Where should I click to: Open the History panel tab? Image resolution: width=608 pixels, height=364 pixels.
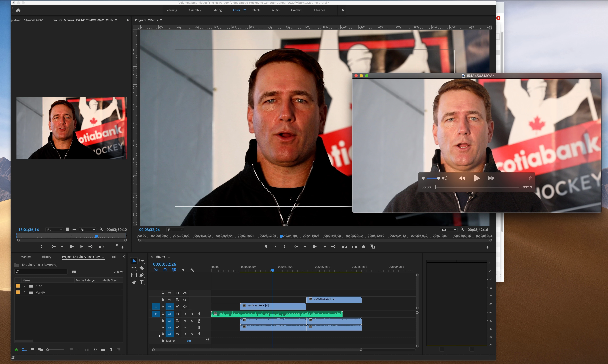pos(47,257)
